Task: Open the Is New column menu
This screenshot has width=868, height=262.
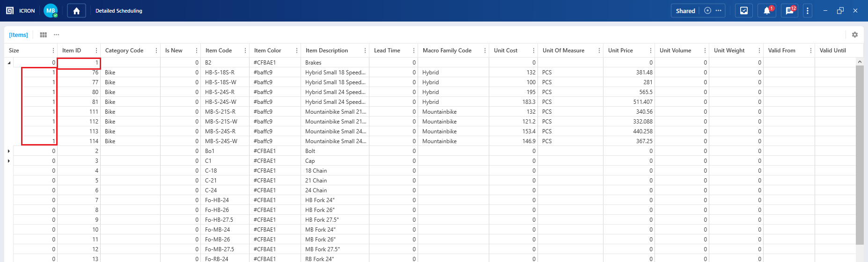Action: tap(196, 51)
